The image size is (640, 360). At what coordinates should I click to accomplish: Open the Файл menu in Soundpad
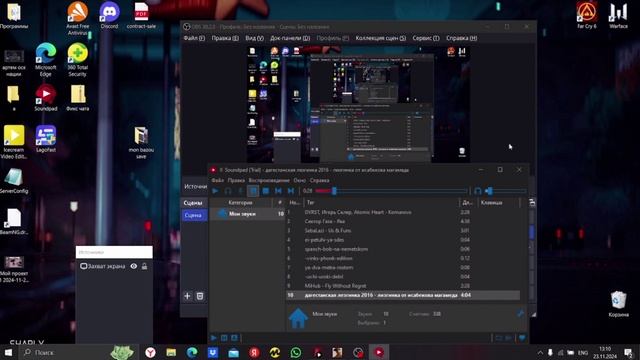218,180
